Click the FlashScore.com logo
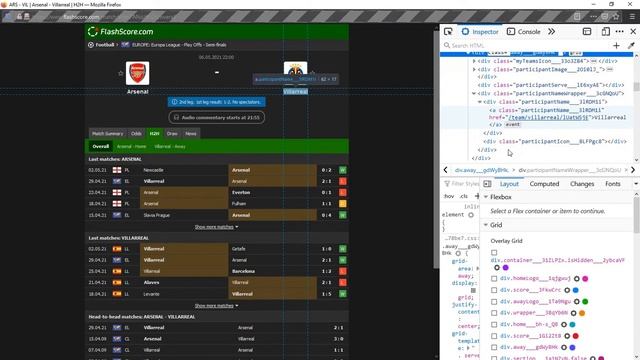 tap(121, 31)
